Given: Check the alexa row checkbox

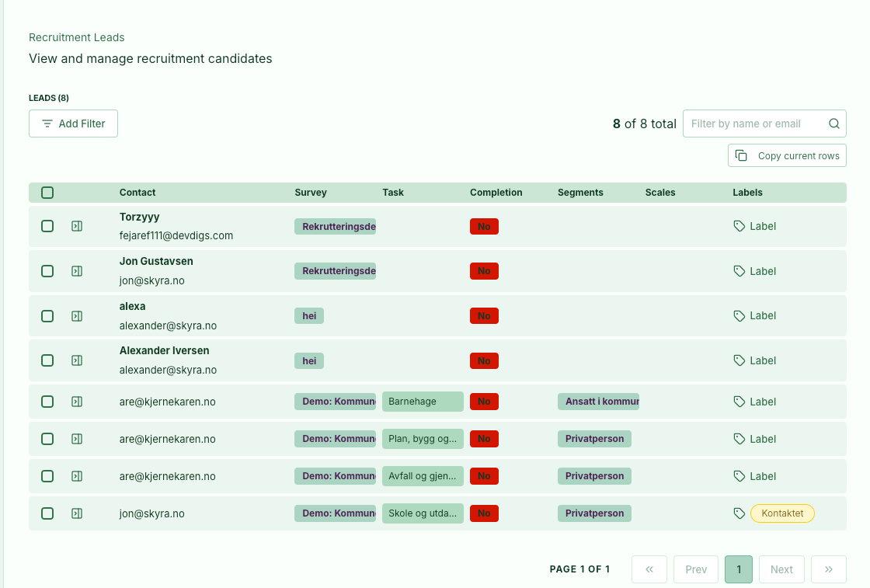Looking at the screenshot, I should coord(47,316).
